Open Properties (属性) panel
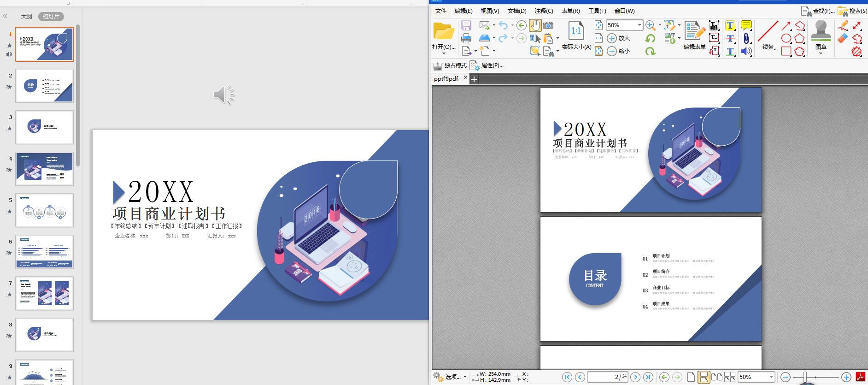The height and width of the screenshot is (385, 868). (x=487, y=65)
